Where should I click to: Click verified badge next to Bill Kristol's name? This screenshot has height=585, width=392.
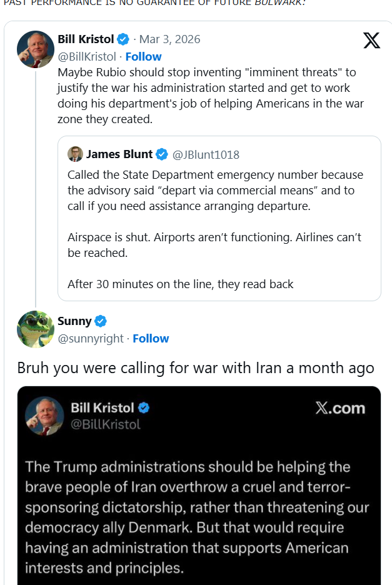pyautogui.click(x=124, y=39)
